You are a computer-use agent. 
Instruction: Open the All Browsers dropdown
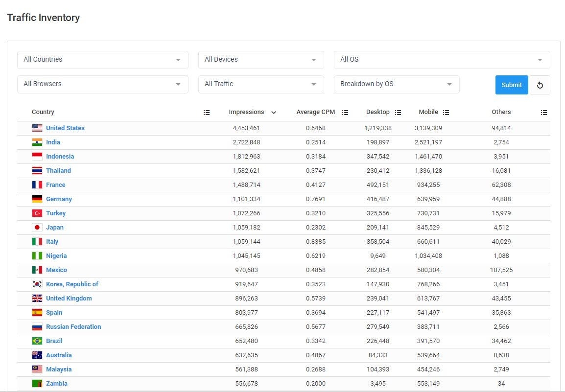(x=103, y=84)
